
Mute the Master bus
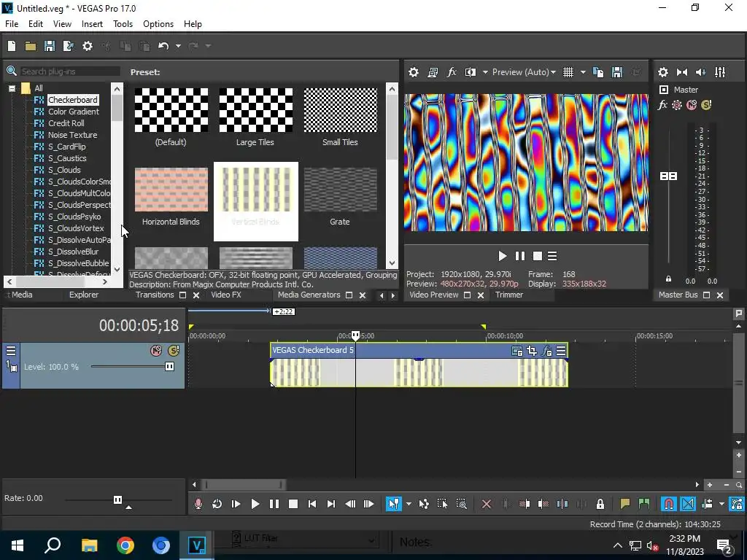click(x=692, y=105)
